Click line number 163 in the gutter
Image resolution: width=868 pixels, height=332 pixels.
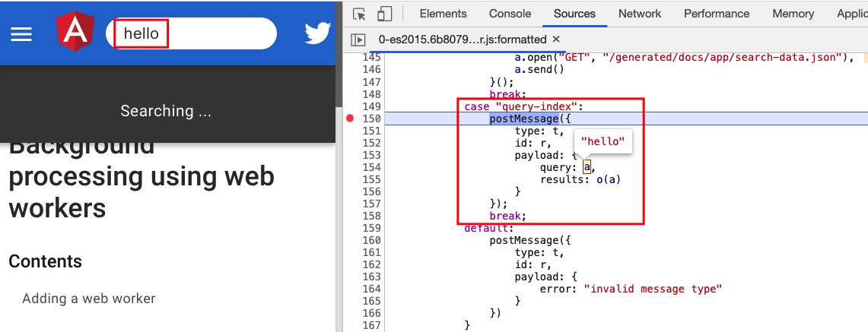click(371, 277)
